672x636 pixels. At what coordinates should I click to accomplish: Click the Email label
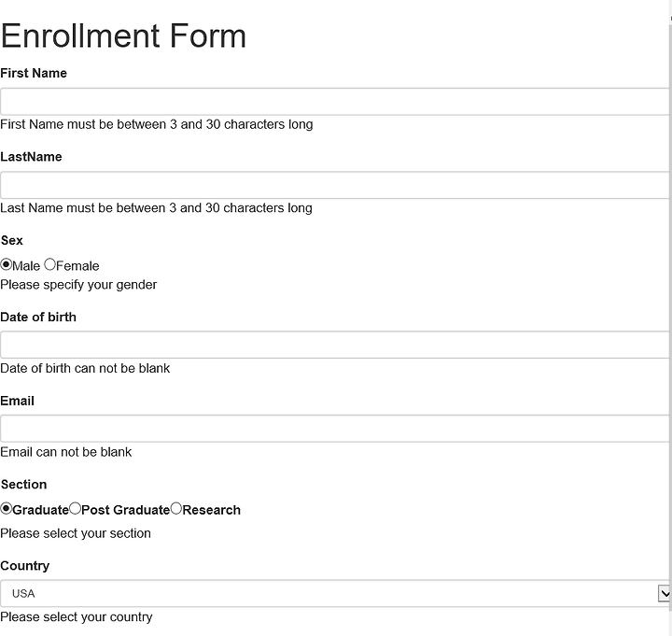tap(17, 401)
